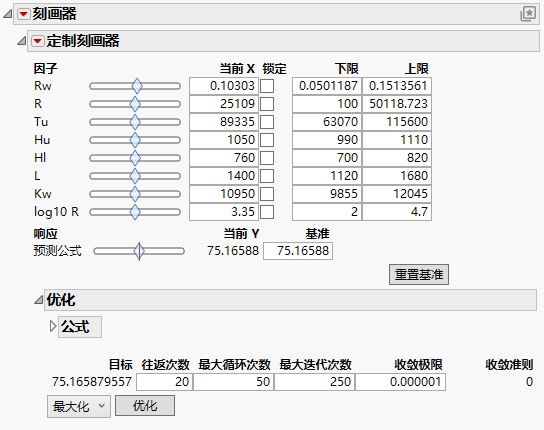Image resolution: width=544 pixels, height=430 pixels.
Task: Click log10 R upper limit field 4.7
Action: 397,212
